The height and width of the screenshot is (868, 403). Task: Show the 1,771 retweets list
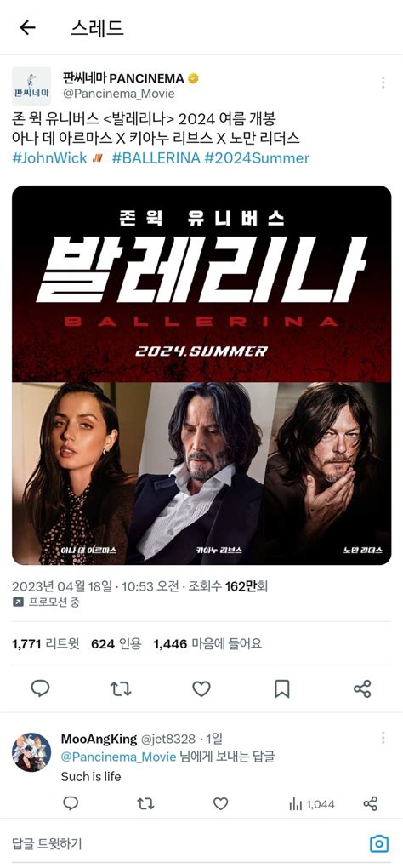(x=45, y=644)
